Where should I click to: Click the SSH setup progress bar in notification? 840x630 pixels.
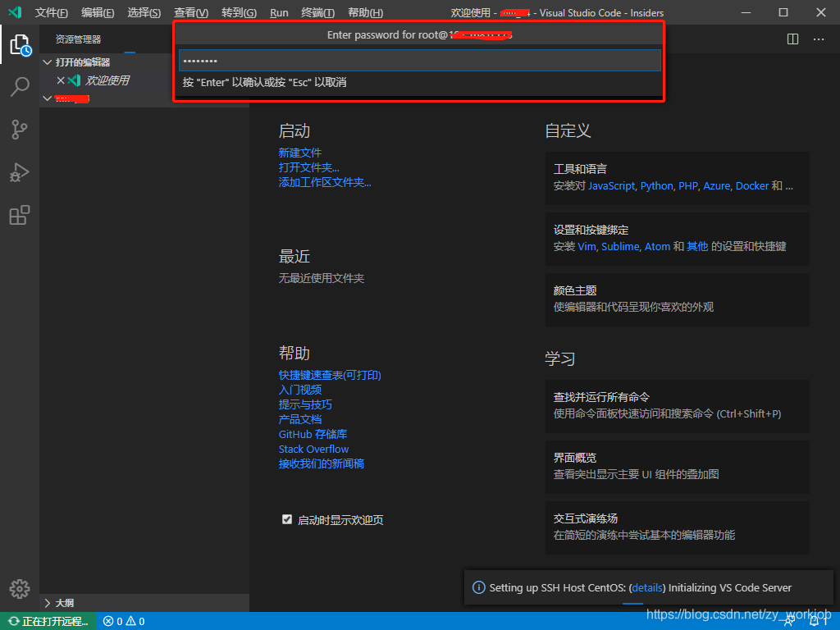coord(632,604)
